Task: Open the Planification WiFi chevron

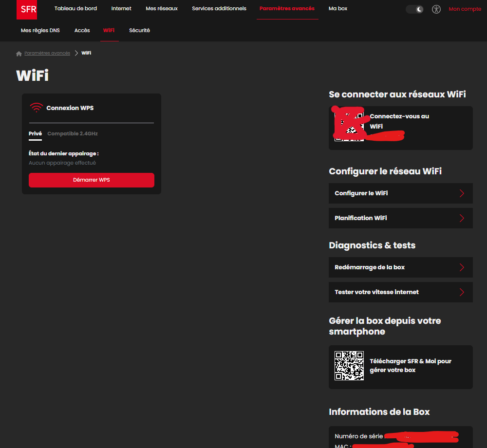Action: [x=462, y=218]
